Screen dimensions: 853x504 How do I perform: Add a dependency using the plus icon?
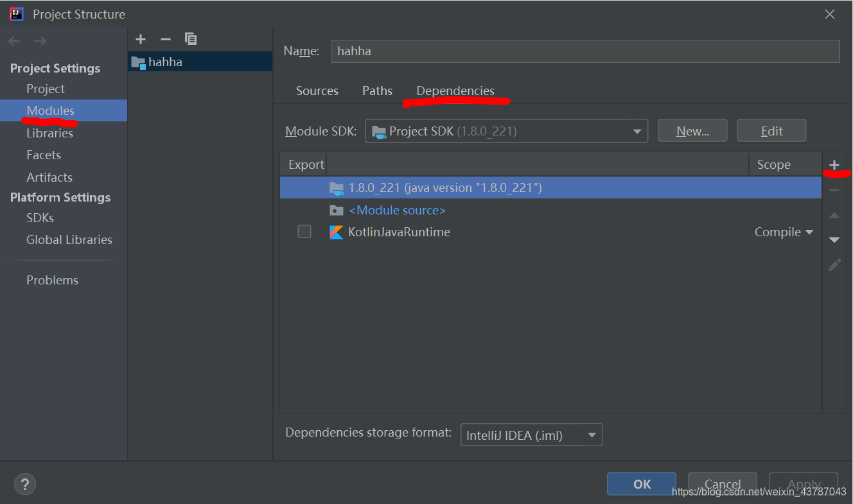[x=834, y=165]
